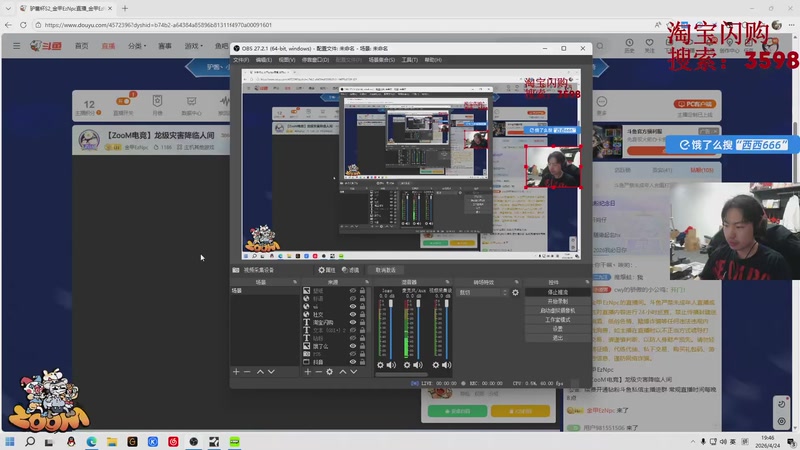Toggle lock of 社交 source
The width and height of the screenshot is (800, 450).
coord(362,314)
